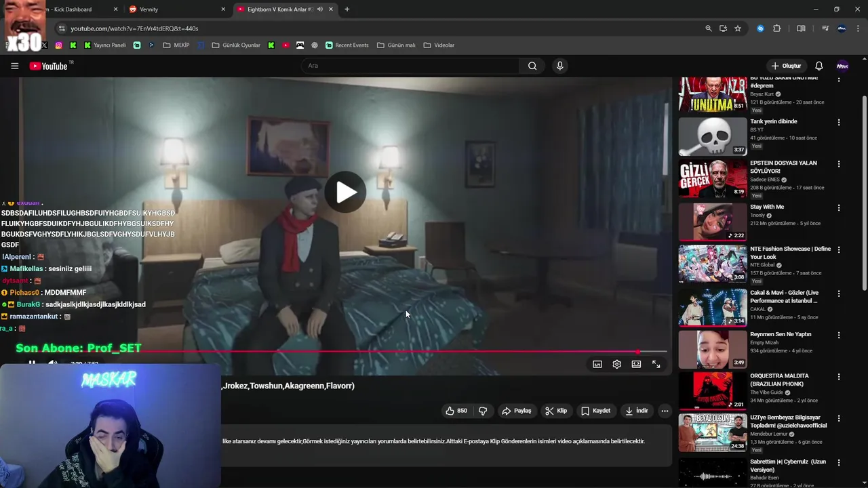Open Videolar bookmark folder
This screenshot has width=868, height=488.
[x=439, y=45]
